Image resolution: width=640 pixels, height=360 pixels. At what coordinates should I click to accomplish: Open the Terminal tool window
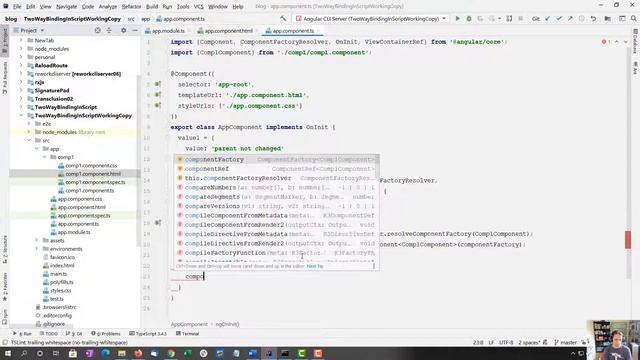click(188, 333)
